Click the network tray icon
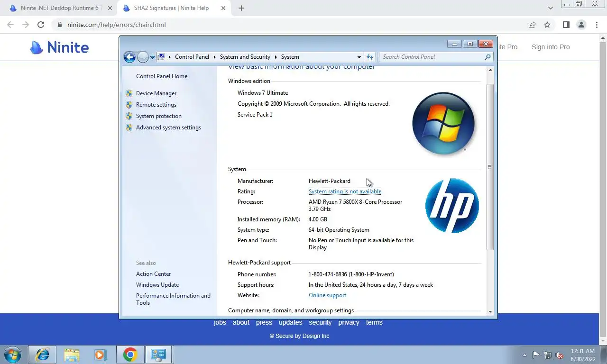The image size is (607, 364). 548,355
